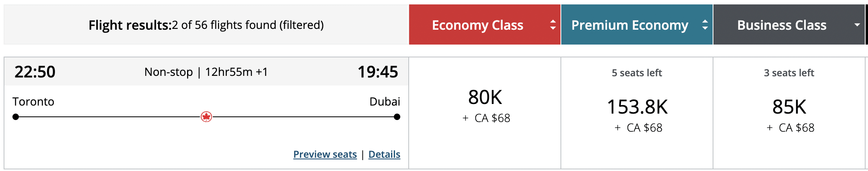Open the Preview seats link
The image size is (868, 171).
325,154
